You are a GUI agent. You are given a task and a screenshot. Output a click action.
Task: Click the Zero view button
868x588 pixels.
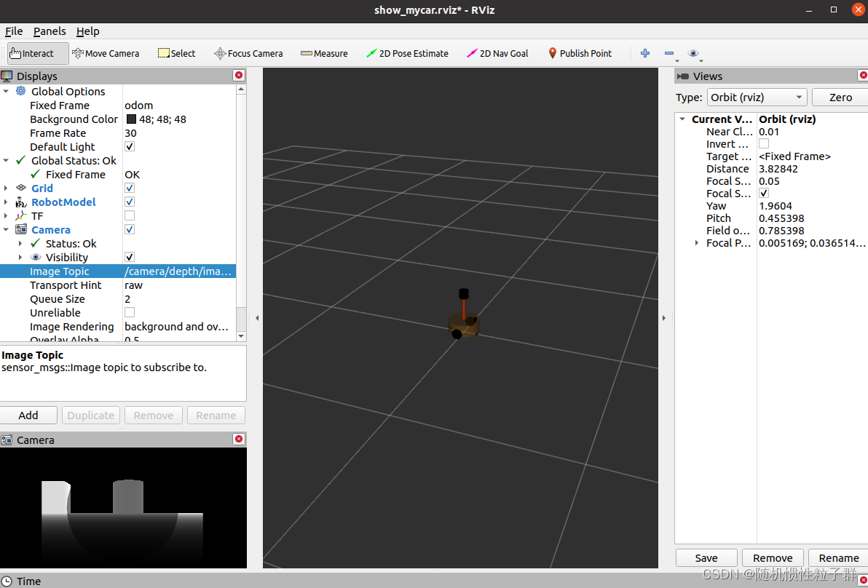click(840, 98)
